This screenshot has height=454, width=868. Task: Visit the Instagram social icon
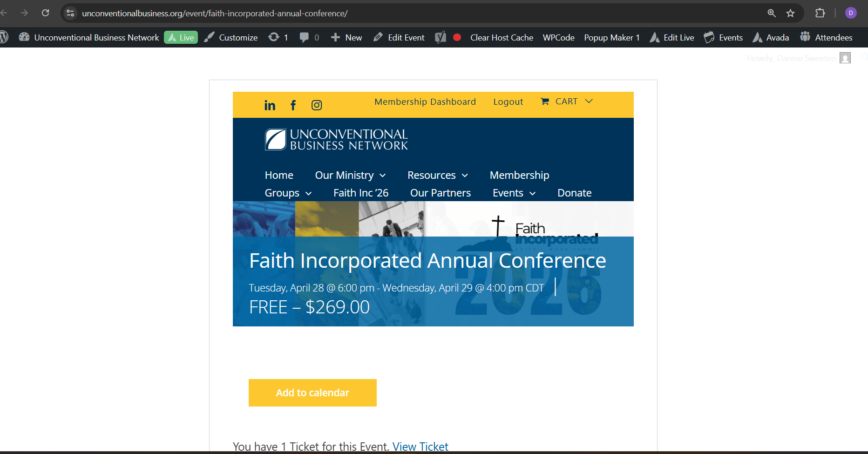(x=317, y=105)
